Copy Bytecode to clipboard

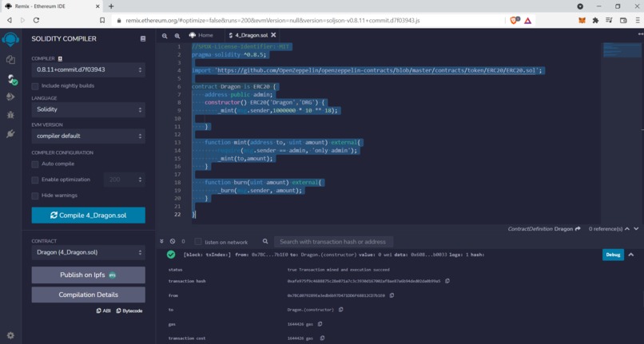(129, 310)
